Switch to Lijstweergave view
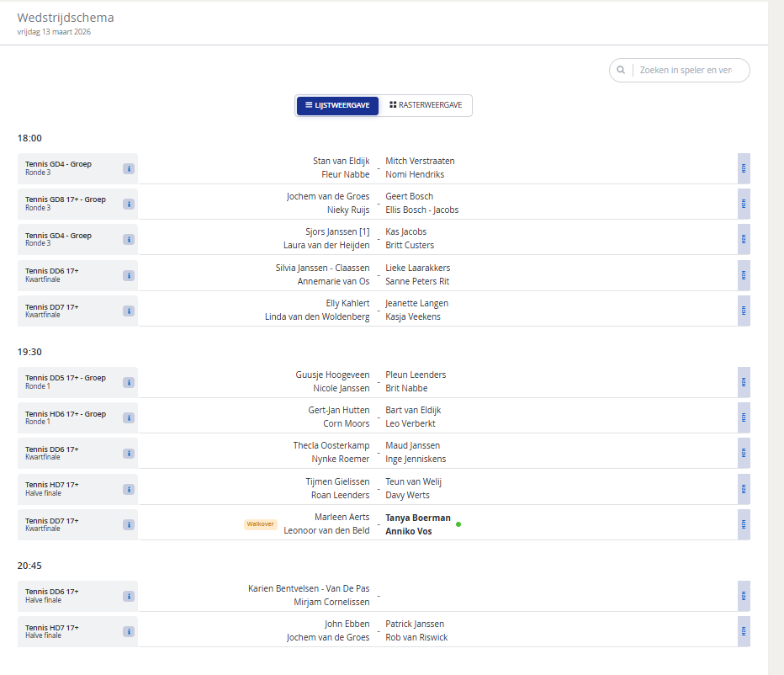The width and height of the screenshot is (784, 675). pyautogui.click(x=337, y=105)
